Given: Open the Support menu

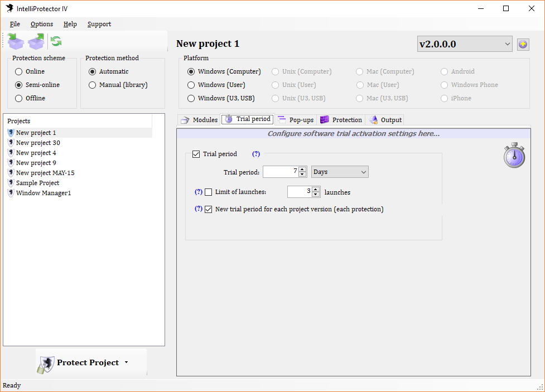Looking at the screenshot, I should point(99,24).
